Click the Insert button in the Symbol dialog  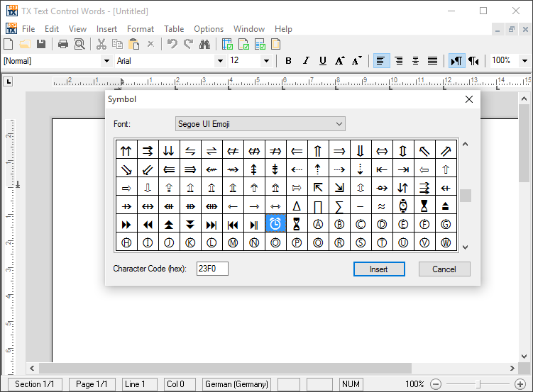(379, 269)
